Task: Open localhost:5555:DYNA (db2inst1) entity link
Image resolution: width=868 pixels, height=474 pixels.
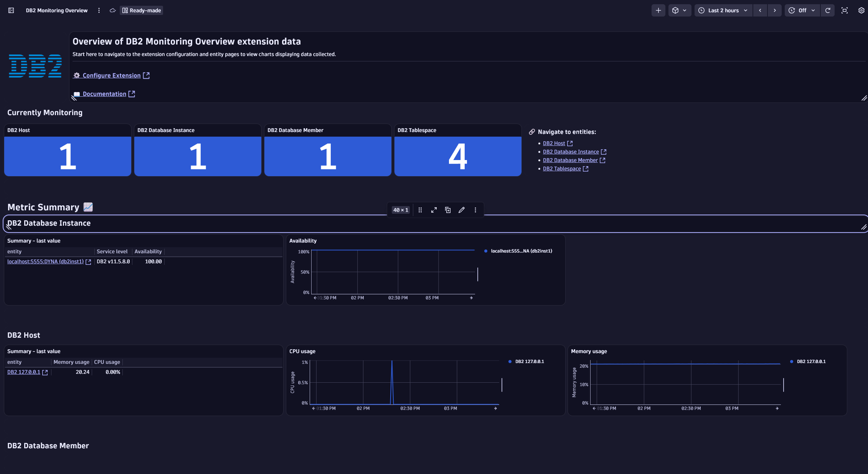Action: (x=45, y=262)
